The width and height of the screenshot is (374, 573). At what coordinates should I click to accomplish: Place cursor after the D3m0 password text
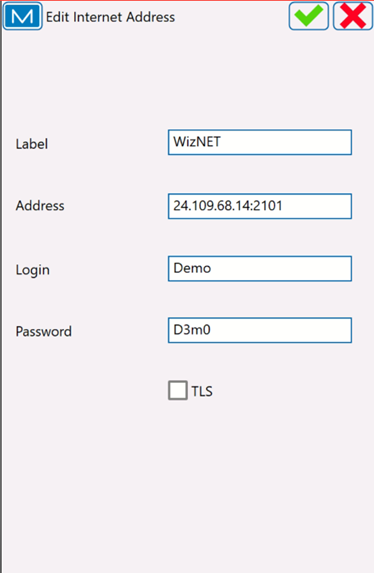click(211, 330)
